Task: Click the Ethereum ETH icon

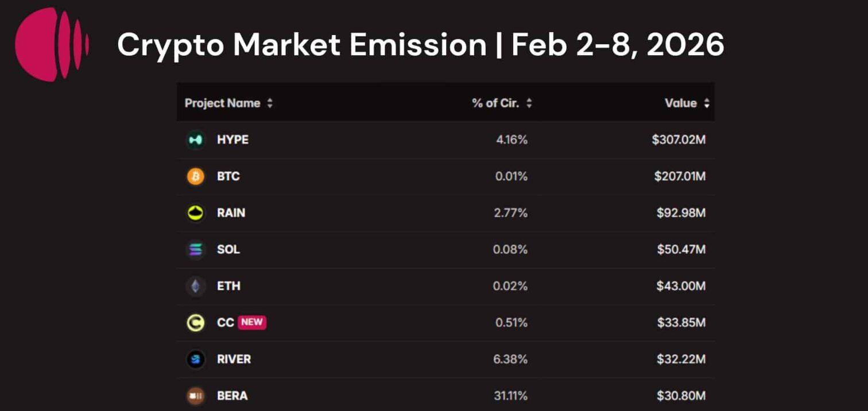Action: [196, 286]
